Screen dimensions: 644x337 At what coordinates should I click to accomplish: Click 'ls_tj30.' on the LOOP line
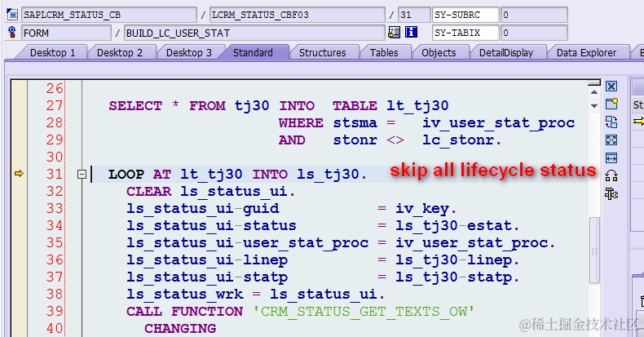(x=332, y=175)
